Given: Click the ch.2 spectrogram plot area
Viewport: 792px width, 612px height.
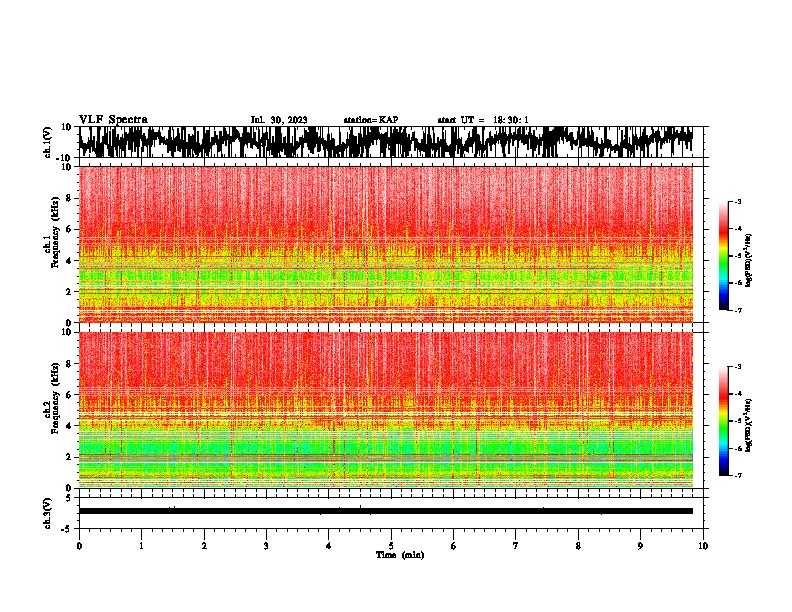Looking at the screenshot, I should (386, 410).
